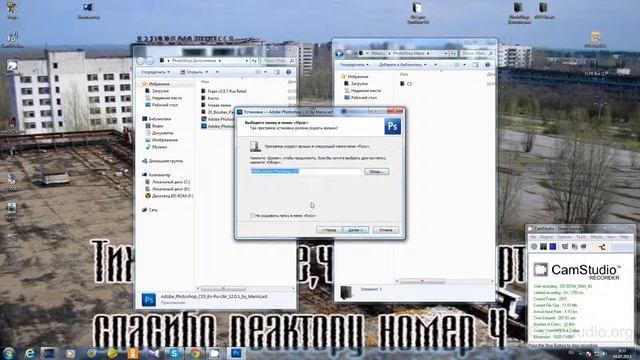640x360 pixels.
Task: Click the Назад button in installer
Action: (x=329, y=230)
